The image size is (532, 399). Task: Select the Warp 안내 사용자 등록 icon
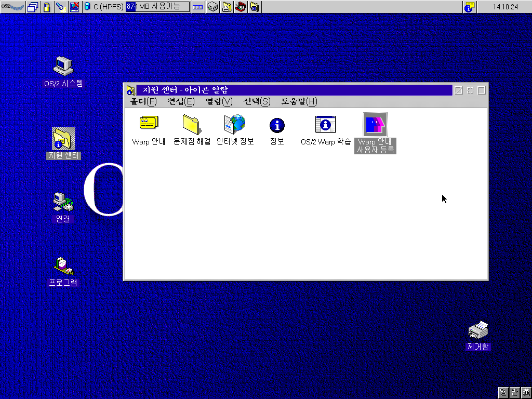375,134
